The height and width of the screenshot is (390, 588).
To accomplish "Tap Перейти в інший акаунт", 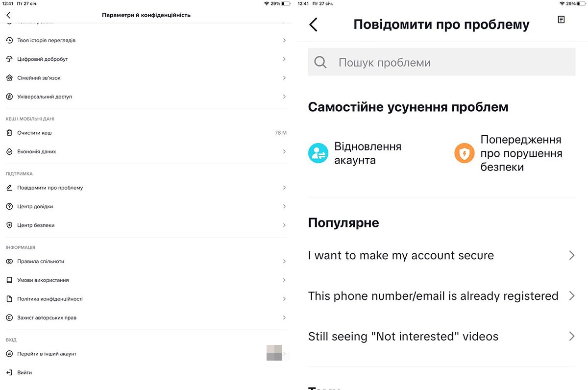I will pos(146,354).
